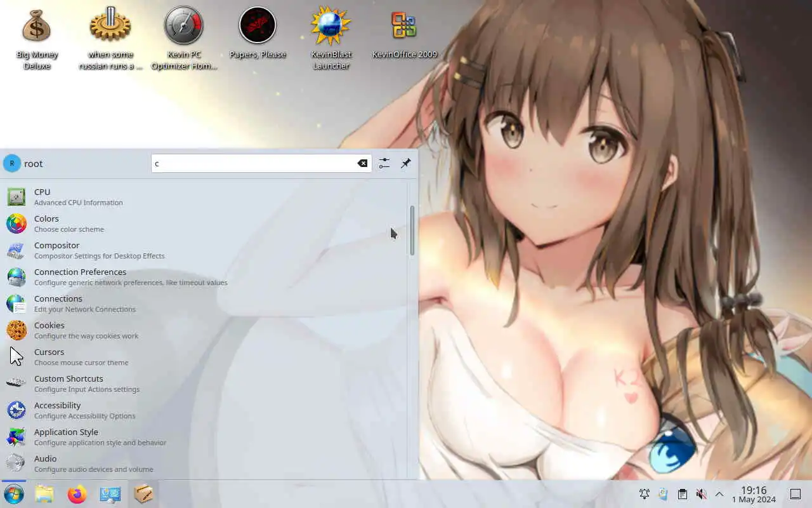This screenshot has width=812, height=508.
Task: Open 'Audio' result text
Action: 46,458
